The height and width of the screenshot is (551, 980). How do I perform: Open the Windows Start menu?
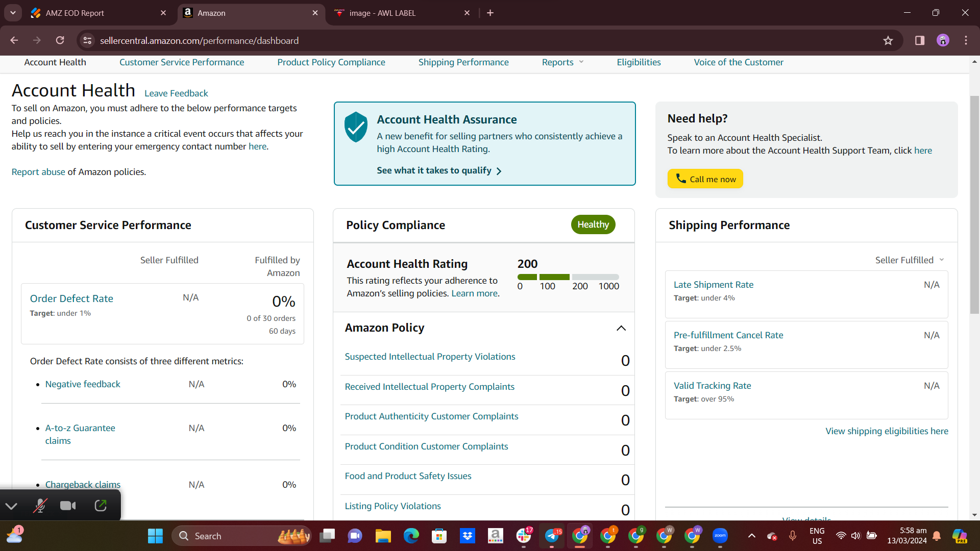tap(155, 536)
